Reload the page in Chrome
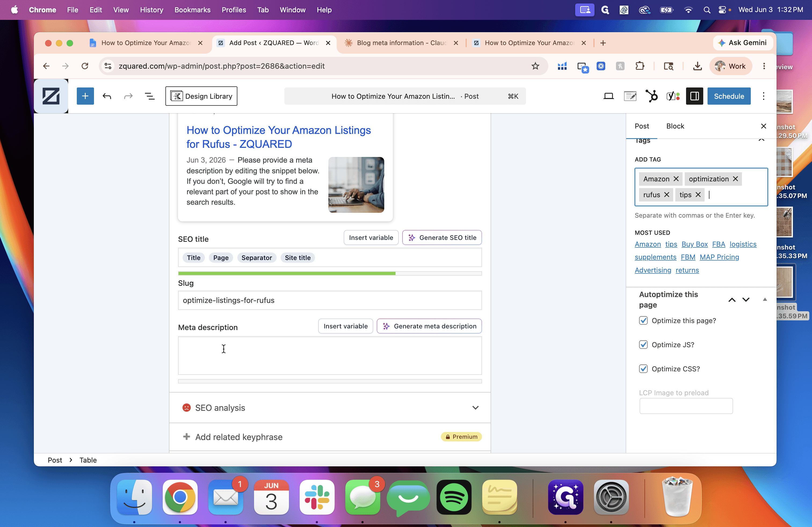This screenshot has width=812, height=527. 85,66
